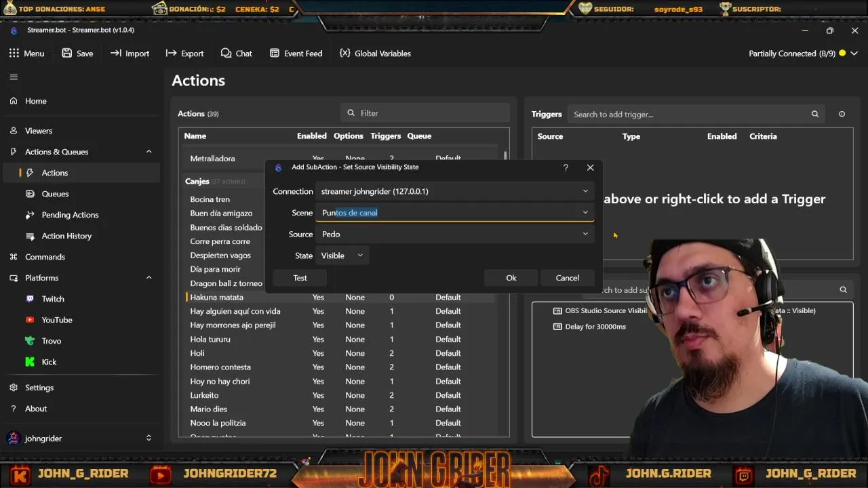
Task: Open the Scene dropdown arrow
Action: [x=585, y=213]
